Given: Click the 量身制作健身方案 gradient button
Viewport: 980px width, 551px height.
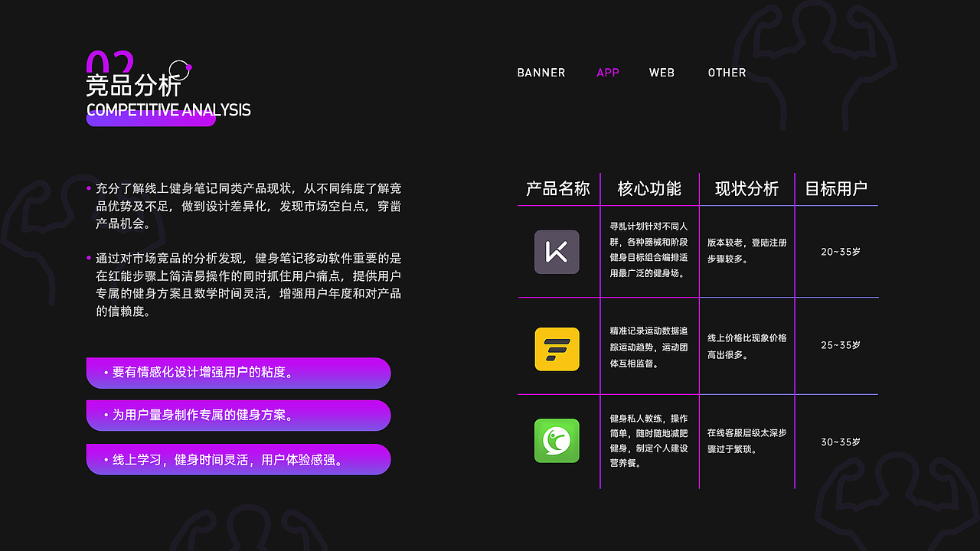Looking at the screenshot, I should [x=238, y=415].
